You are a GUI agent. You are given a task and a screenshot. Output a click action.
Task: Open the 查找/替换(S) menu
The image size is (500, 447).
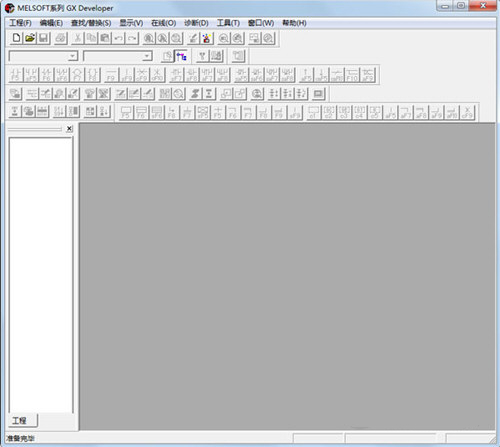click(x=91, y=23)
